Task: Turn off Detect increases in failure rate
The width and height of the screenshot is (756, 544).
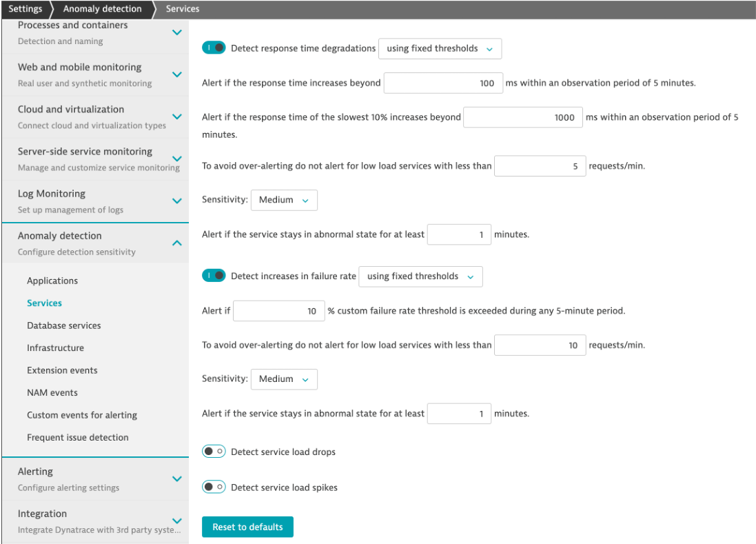Action: point(214,276)
